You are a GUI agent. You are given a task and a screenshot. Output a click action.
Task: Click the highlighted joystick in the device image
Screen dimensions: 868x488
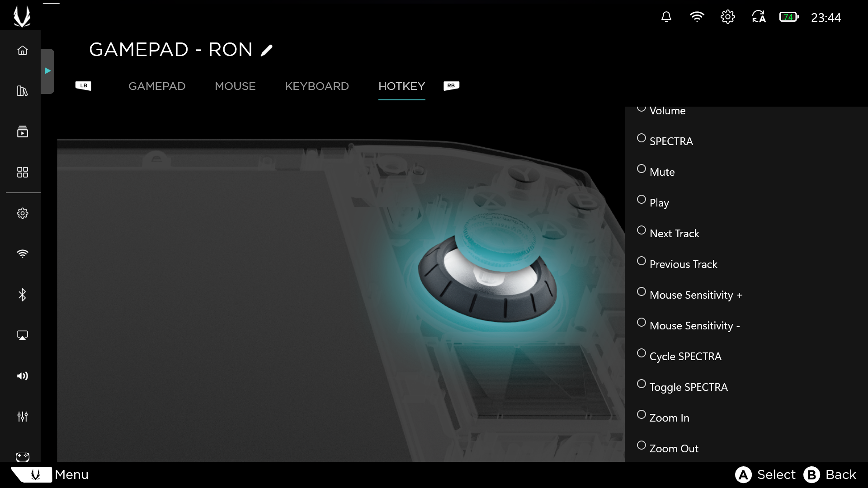pyautogui.click(x=488, y=267)
